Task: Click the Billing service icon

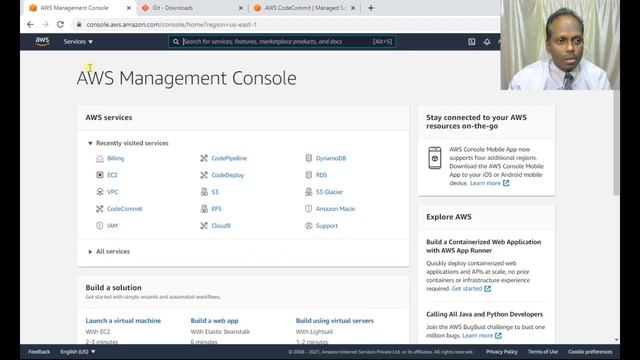Action: click(100, 158)
